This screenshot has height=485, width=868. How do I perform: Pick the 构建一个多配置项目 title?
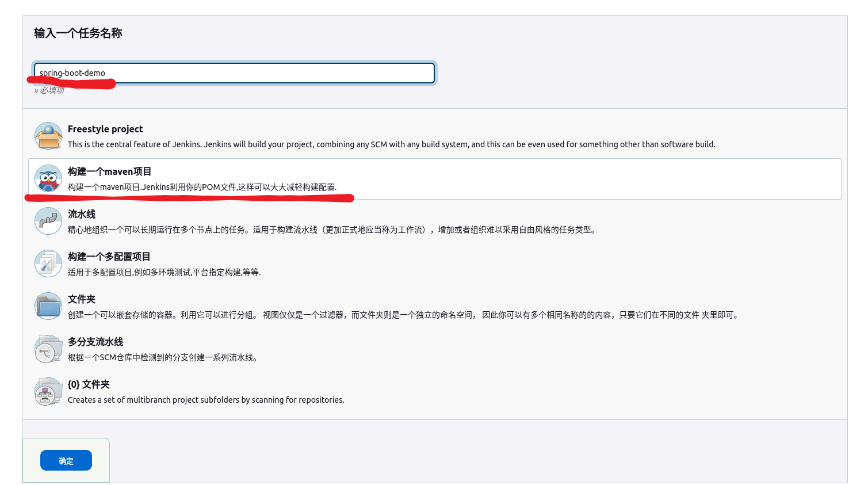coord(109,257)
